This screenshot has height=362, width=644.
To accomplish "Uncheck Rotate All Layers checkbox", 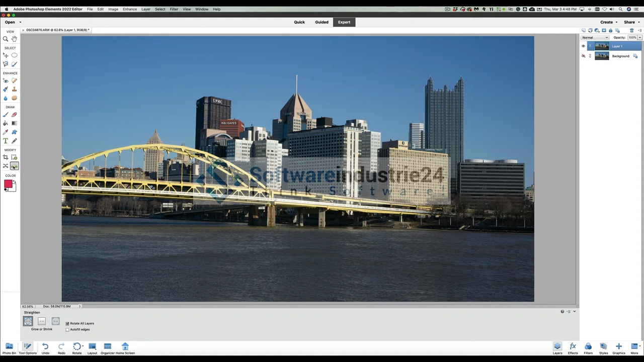I will point(67,323).
